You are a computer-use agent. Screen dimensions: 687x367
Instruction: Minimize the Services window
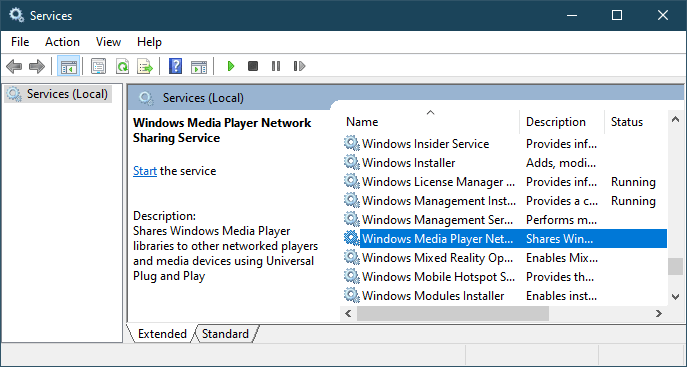pyautogui.click(x=571, y=15)
